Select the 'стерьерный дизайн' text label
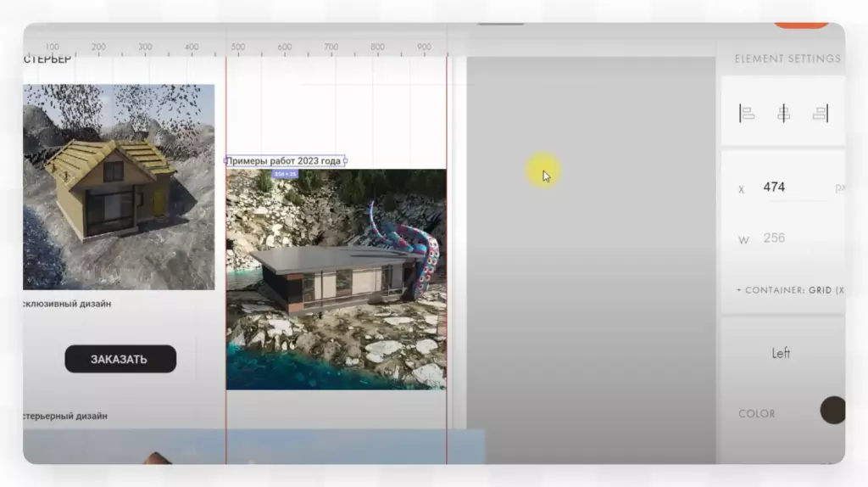Screen dimensions: 868x487 coord(65,416)
